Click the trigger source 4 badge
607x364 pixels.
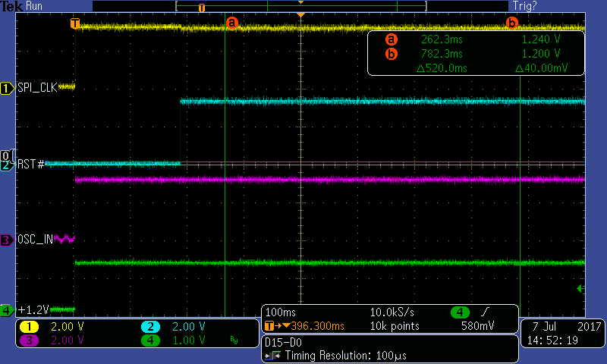tap(460, 312)
